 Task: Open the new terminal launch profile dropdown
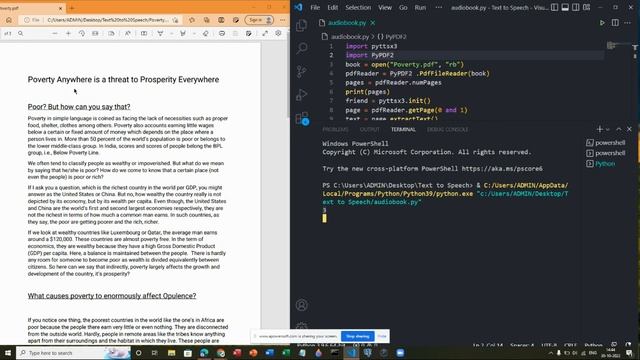(608, 129)
